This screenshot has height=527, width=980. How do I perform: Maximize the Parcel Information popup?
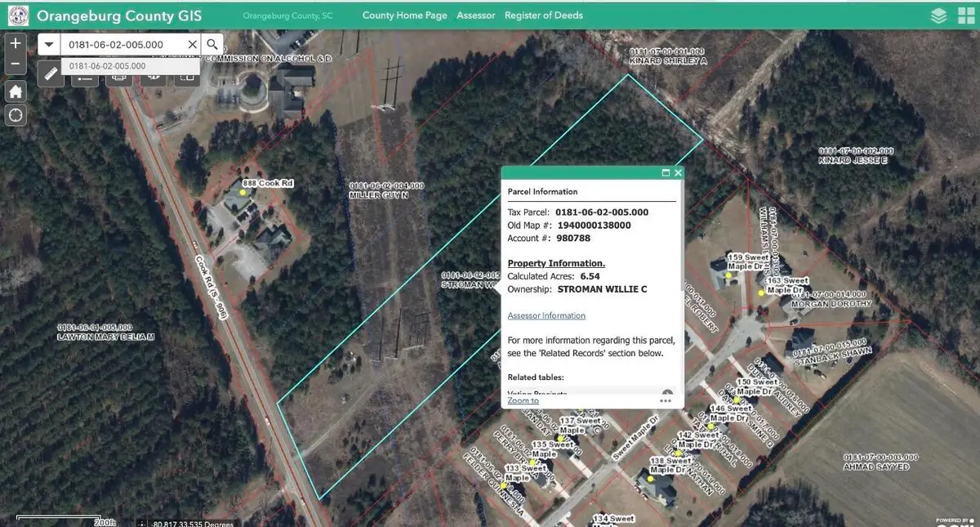click(x=666, y=172)
